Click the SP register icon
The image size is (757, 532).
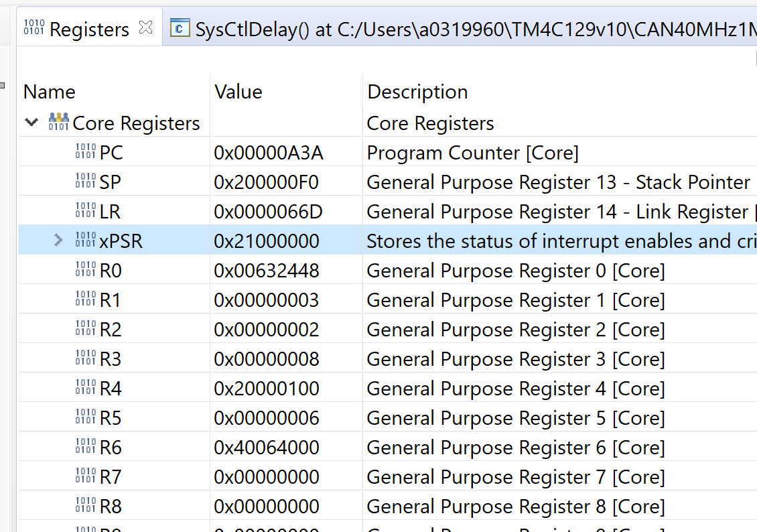point(86,182)
